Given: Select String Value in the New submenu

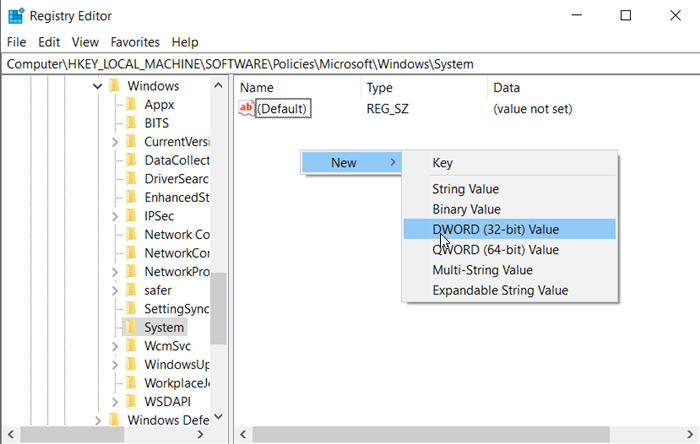Looking at the screenshot, I should [x=465, y=189].
